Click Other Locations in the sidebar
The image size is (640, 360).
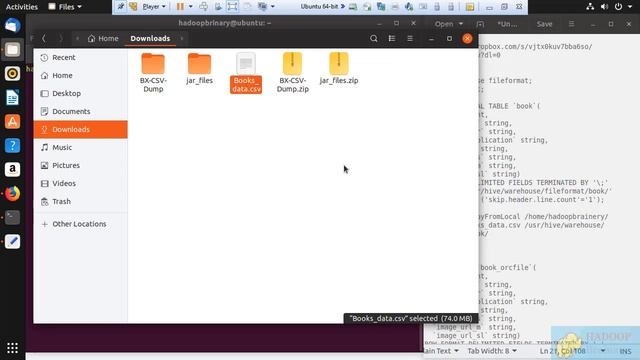[x=80, y=224]
